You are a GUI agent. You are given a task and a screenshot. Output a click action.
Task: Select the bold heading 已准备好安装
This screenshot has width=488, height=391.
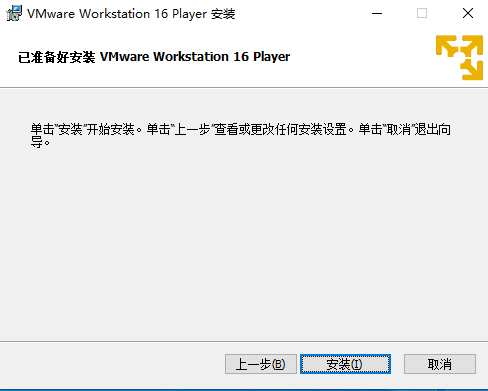coord(57,57)
